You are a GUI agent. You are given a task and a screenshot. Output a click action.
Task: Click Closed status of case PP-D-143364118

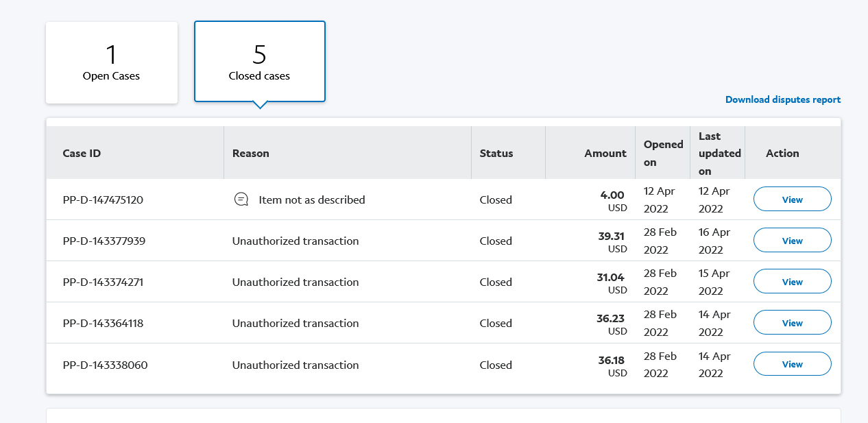(496, 324)
